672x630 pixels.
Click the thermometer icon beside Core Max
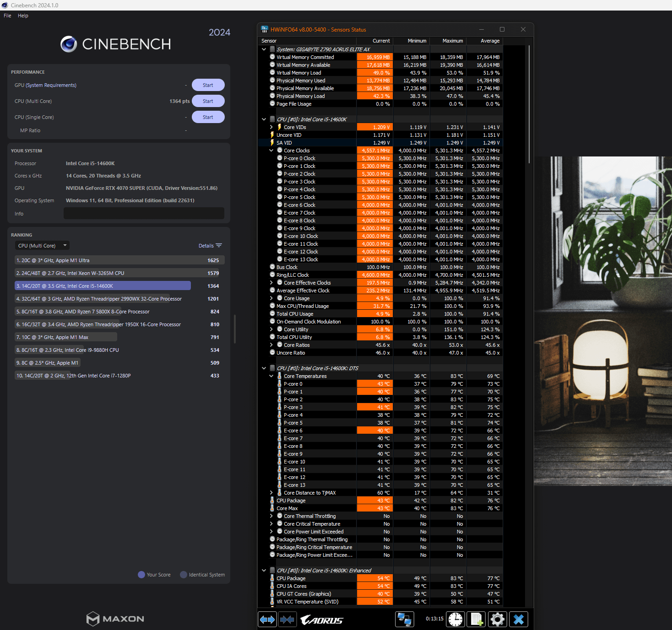coord(272,508)
